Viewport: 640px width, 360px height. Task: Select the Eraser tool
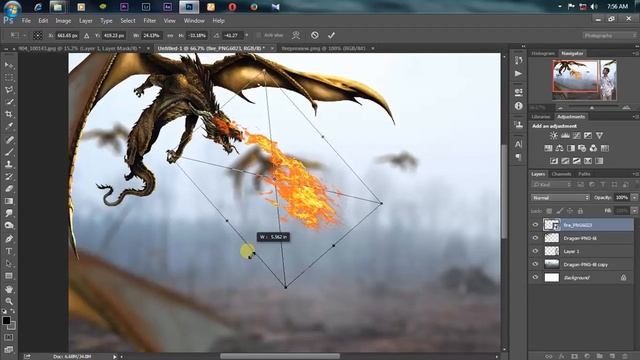pos(9,189)
